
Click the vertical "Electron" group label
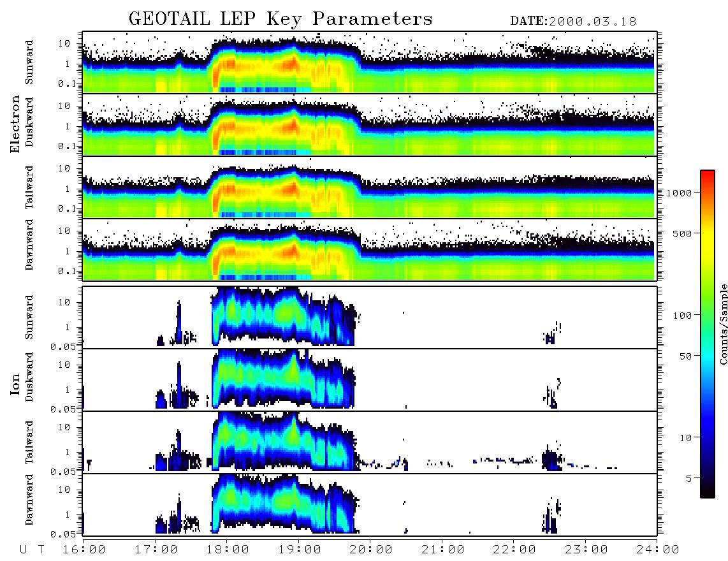[15, 124]
